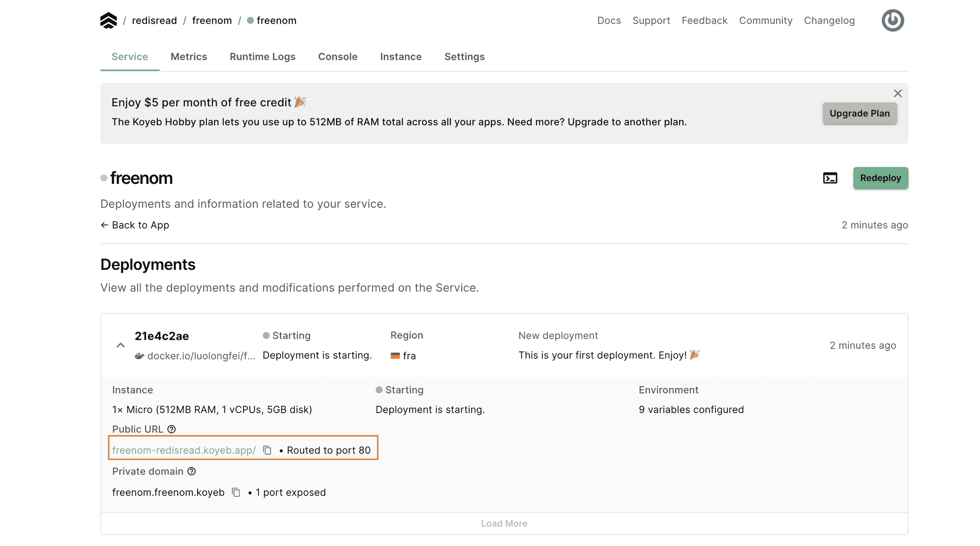Show help for Public URL
Screen dimensions: 980x546
point(171,429)
